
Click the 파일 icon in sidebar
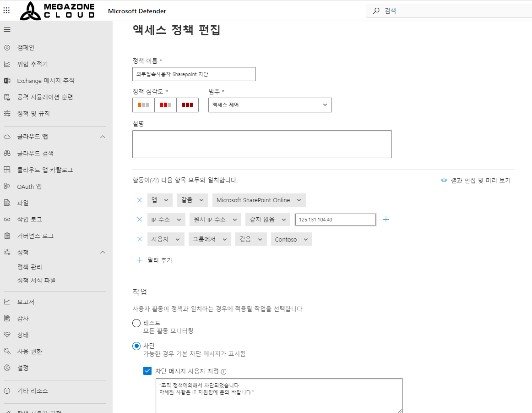point(7,203)
